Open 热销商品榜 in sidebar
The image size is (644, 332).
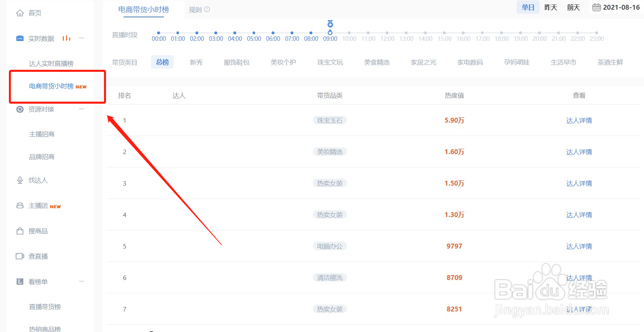tap(45, 329)
